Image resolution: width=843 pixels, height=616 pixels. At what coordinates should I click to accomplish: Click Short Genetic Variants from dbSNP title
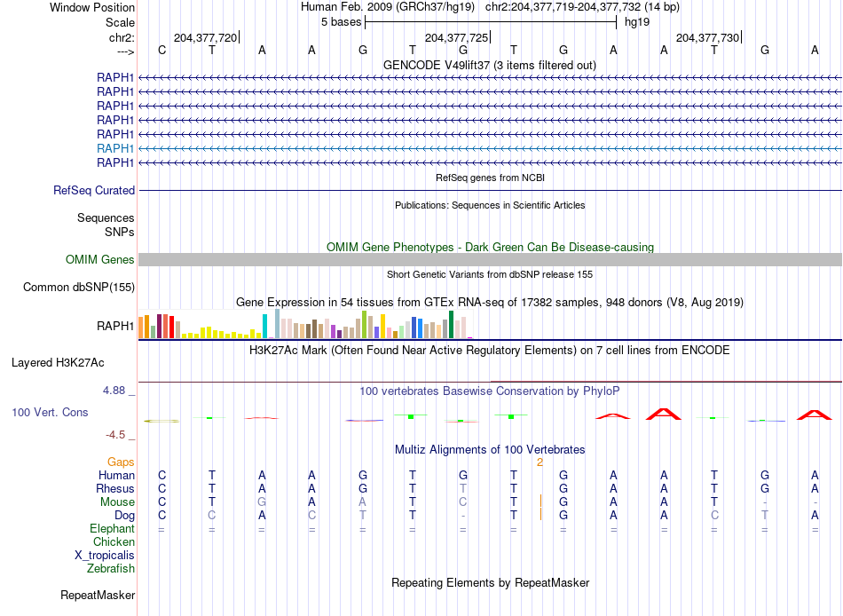click(x=490, y=274)
